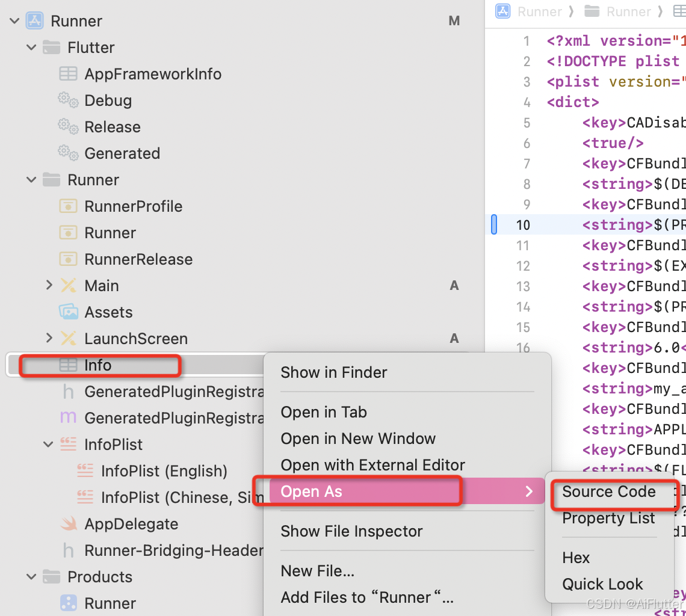Image resolution: width=686 pixels, height=616 pixels.
Task: Click the InfoPlist (Chinese) strings icon
Action: 85,497
